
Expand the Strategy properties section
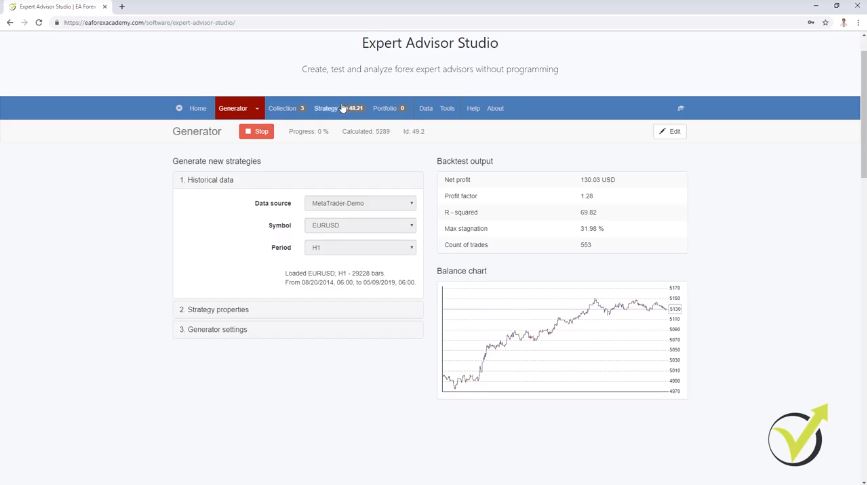point(298,310)
